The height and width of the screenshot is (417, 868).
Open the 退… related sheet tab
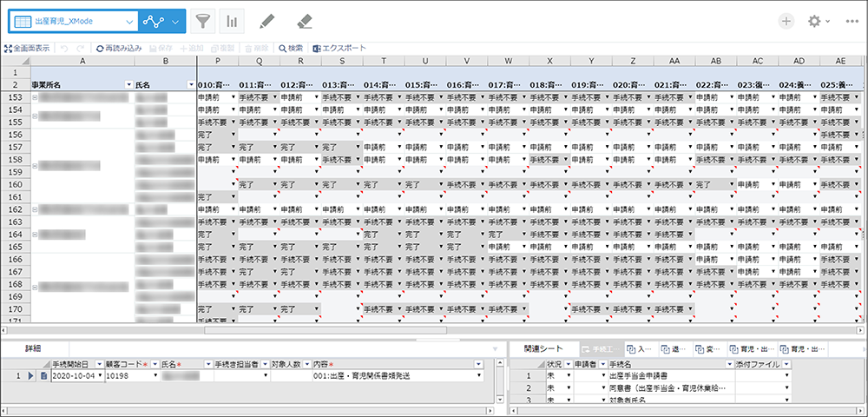tap(674, 349)
